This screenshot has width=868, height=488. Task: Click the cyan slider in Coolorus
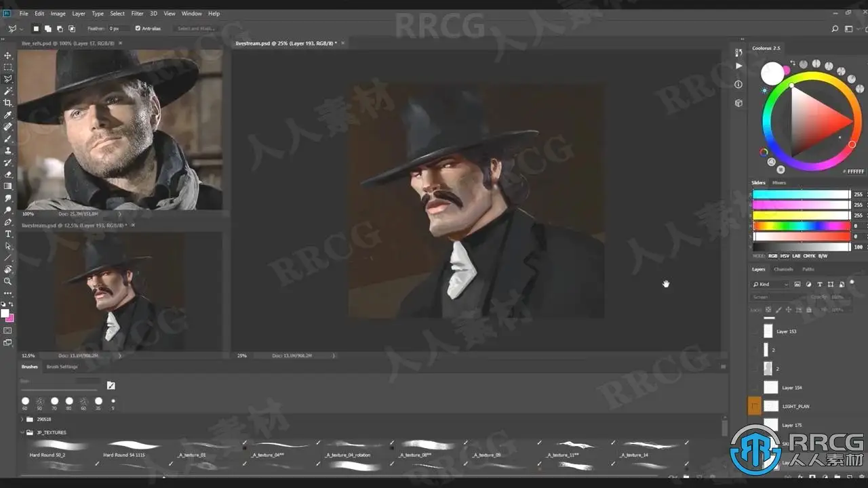coord(801,195)
